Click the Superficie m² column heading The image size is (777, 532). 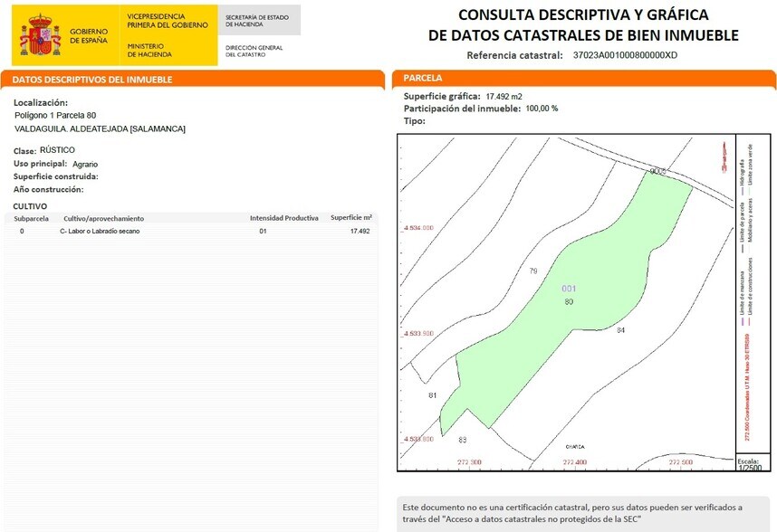click(349, 217)
